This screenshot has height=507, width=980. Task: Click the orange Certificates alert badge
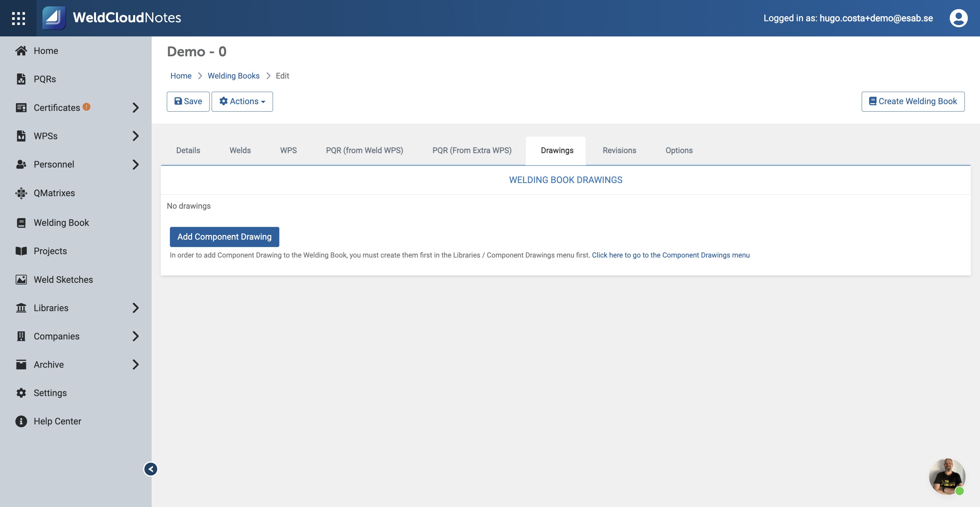[86, 107]
